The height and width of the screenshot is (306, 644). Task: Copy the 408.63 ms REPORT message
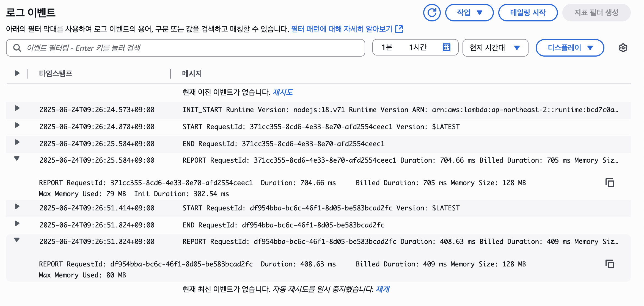(x=610, y=264)
